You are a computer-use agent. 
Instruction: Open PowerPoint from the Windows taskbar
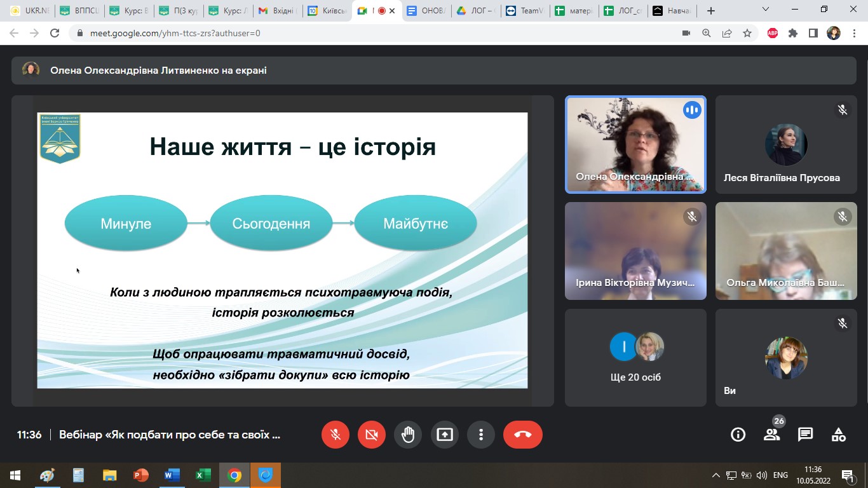(x=140, y=475)
